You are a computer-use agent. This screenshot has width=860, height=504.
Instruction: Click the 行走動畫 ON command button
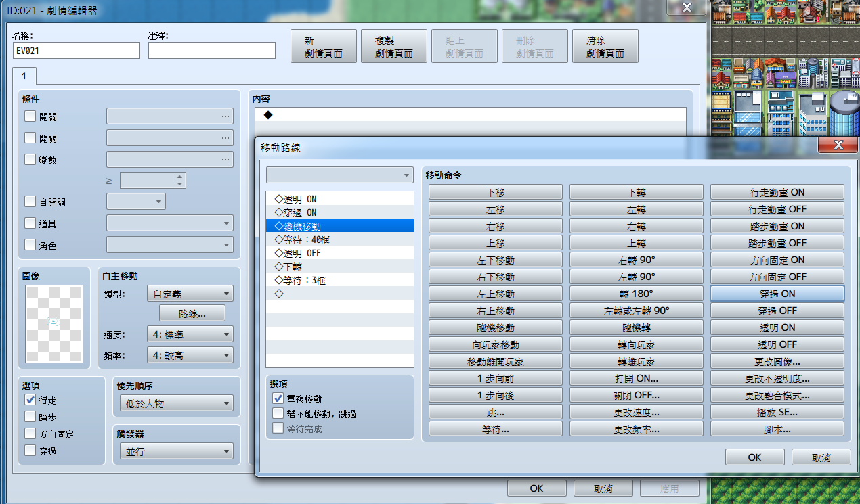777,192
